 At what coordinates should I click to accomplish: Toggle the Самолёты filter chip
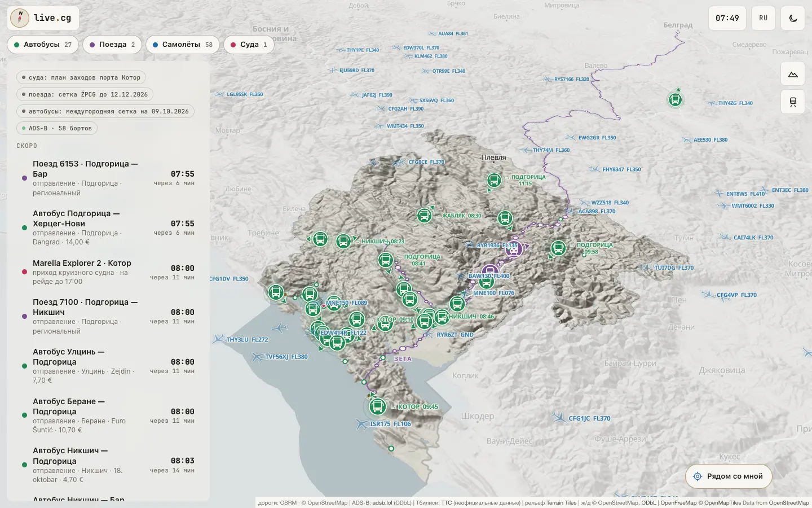183,45
